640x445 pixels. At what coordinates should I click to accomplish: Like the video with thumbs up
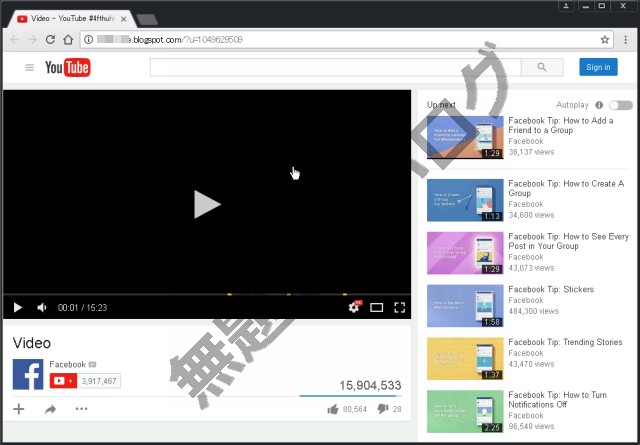coord(333,409)
